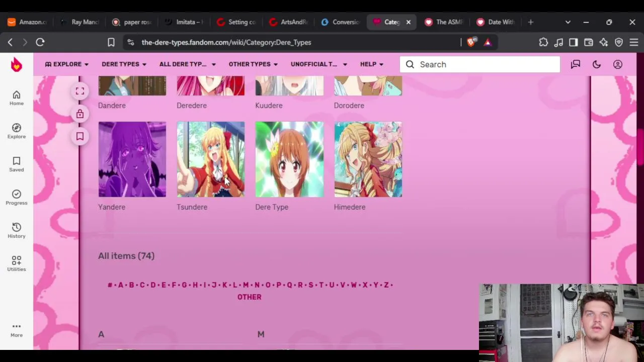Open the media control music icon
Viewport: 644px width, 362px height.
pos(558,42)
